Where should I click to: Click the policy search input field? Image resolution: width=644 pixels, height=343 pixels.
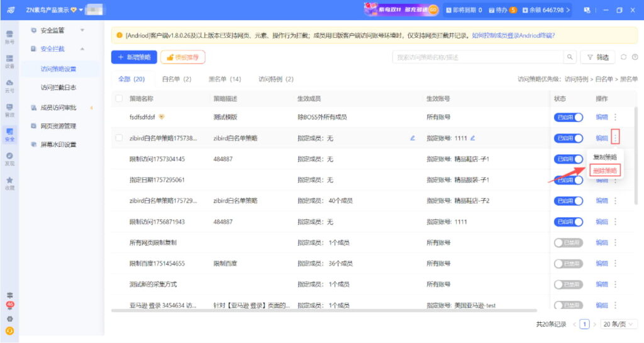478,57
